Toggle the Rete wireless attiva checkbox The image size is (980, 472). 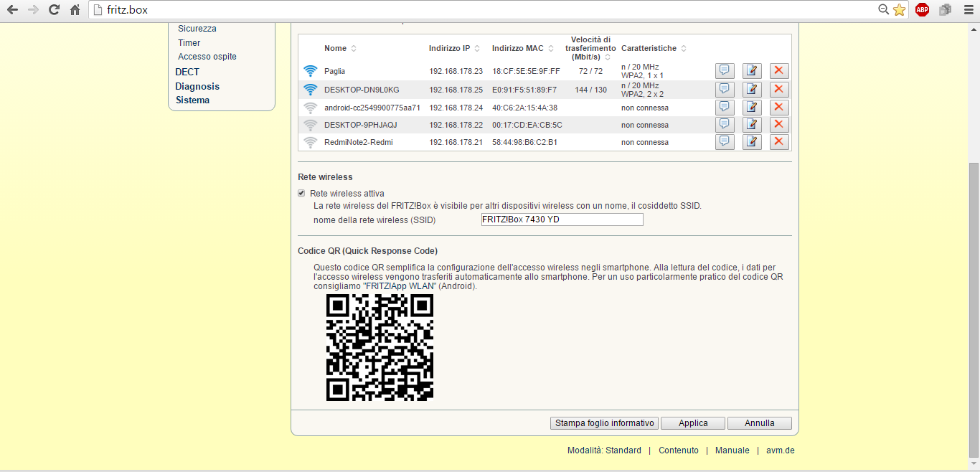(x=302, y=194)
